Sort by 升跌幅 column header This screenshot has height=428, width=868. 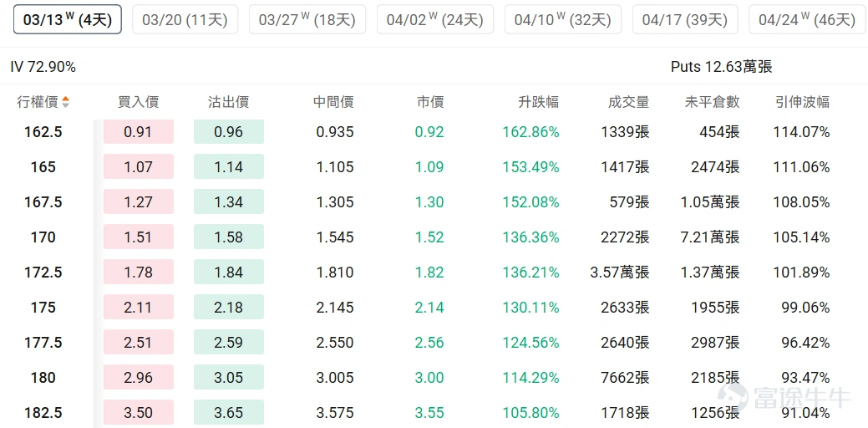539,102
